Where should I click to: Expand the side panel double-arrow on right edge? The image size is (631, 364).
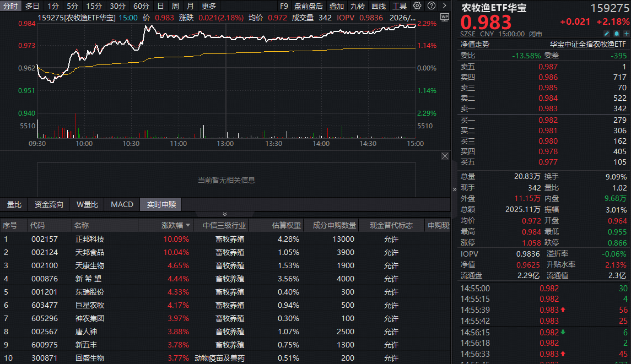445,6
